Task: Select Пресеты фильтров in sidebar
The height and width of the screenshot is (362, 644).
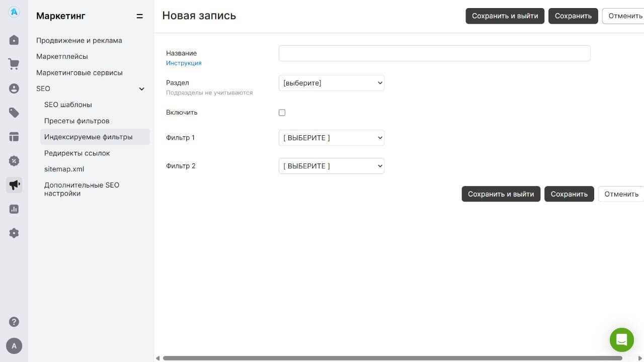Action: (x=76, y=121)
